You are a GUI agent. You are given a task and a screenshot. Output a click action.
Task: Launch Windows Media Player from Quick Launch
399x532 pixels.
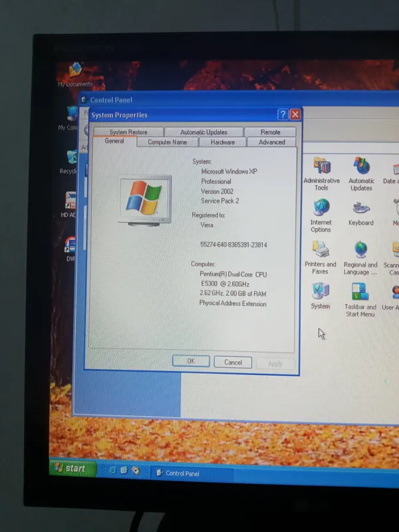136,470
